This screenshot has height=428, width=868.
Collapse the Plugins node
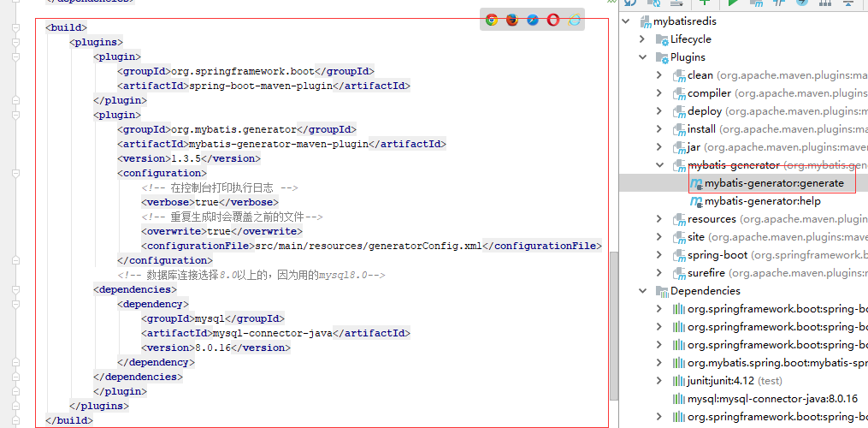tap(642, 57)
